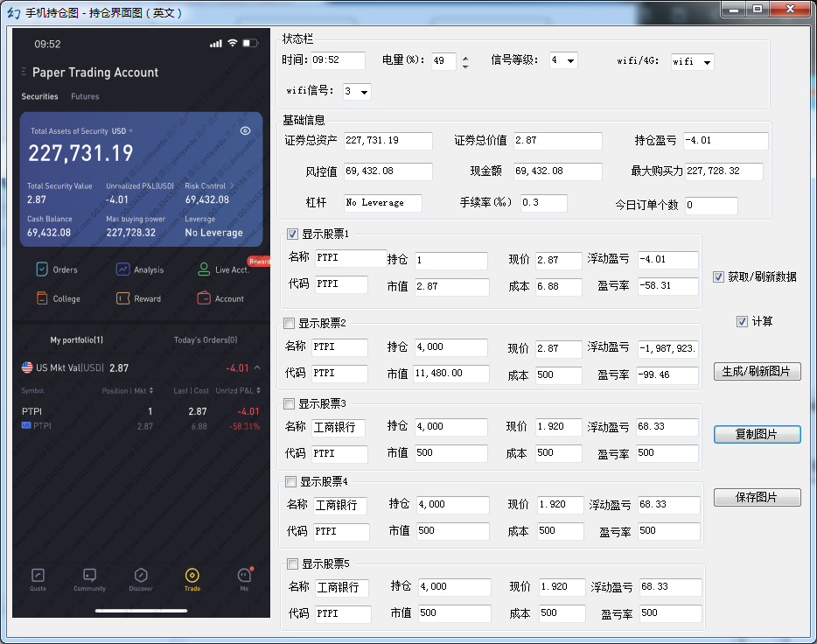Toggle the 获取/刷新数据 checkbox
Image resolution: width=817 pixels, height=644 pixels.
pyautogui.click(x=719, y=277)
